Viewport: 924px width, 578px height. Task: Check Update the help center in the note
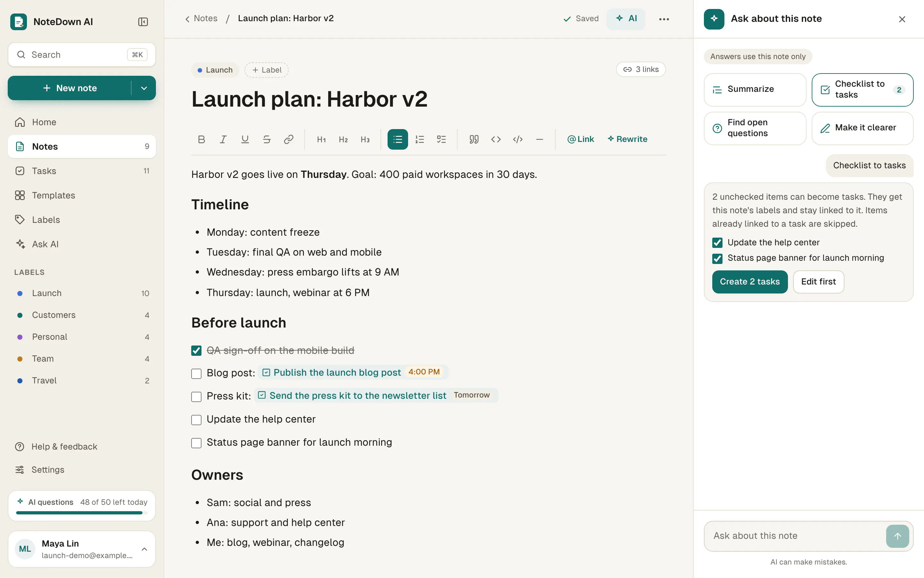(x=196, y=420)
